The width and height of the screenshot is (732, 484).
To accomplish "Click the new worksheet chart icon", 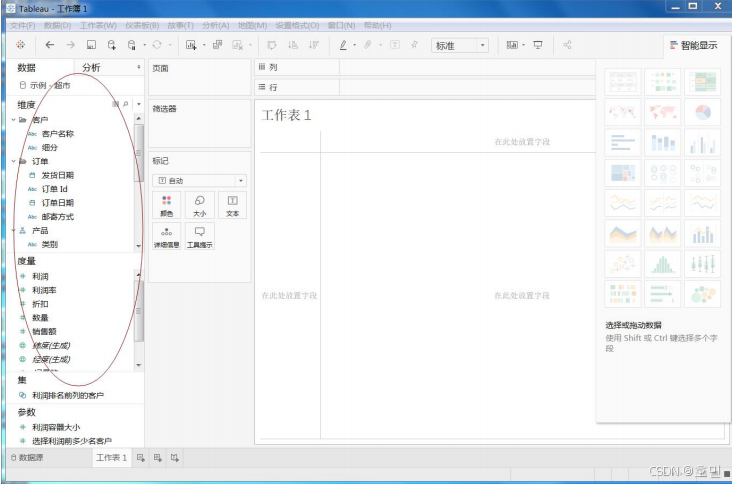I will (191, 45).
